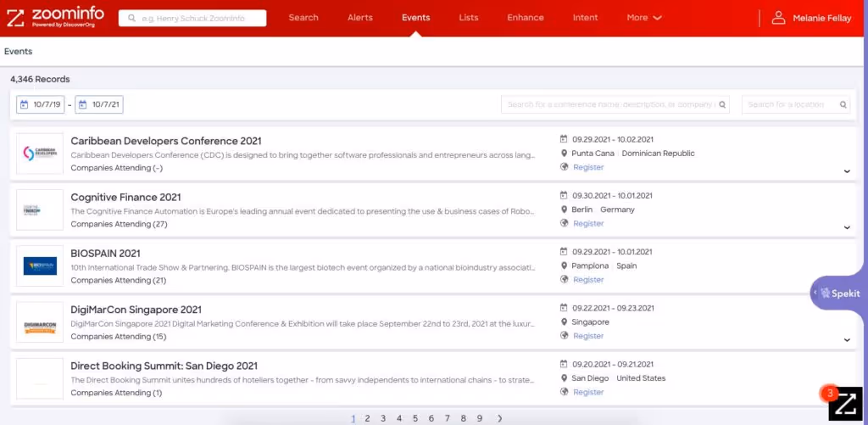Click the location pin icon next to Punta Cana
This screenshot has height=425, width=868.
(564, 153)
